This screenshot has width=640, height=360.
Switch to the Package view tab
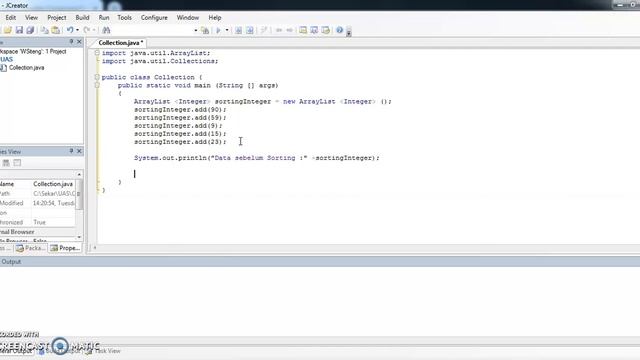(31, 248)
